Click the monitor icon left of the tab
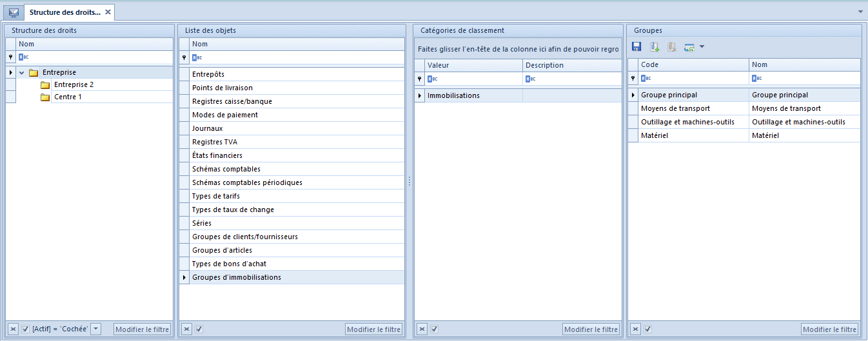 [x=14, y=12]
